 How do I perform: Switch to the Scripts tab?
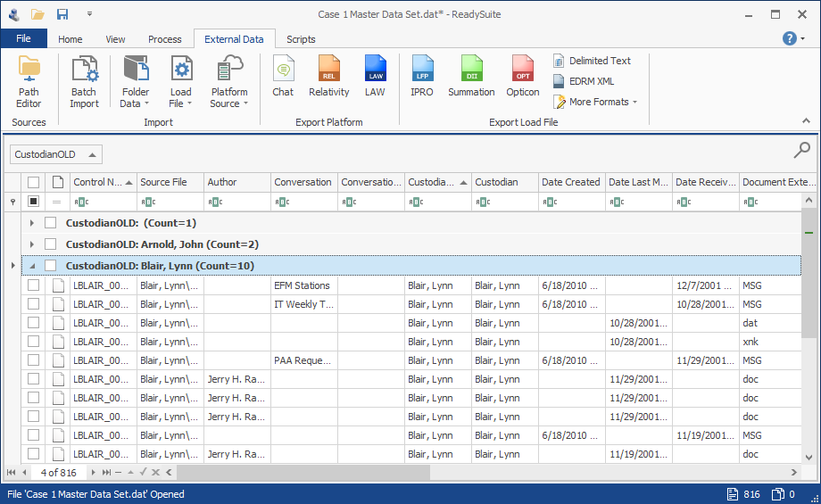click(301, 39)
